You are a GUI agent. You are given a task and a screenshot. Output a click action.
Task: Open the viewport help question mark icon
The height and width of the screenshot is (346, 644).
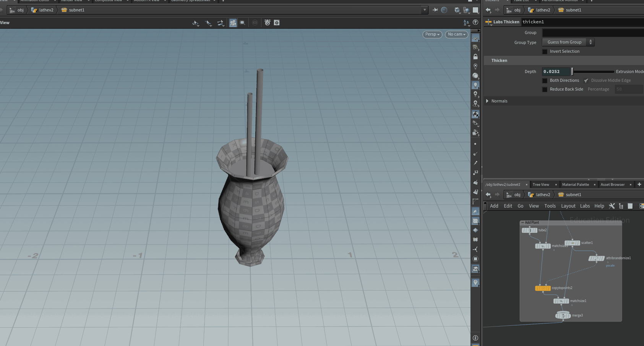point(475,23)
